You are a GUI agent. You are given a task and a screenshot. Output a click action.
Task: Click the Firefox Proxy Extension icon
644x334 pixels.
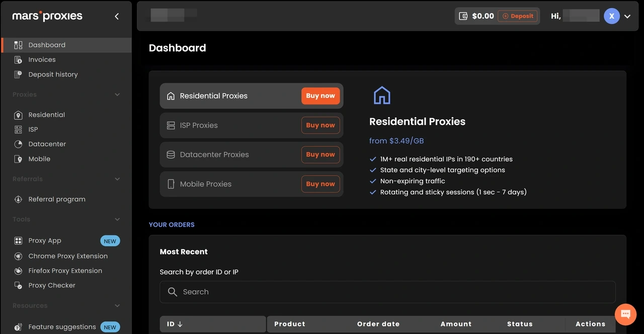point(18,271)
